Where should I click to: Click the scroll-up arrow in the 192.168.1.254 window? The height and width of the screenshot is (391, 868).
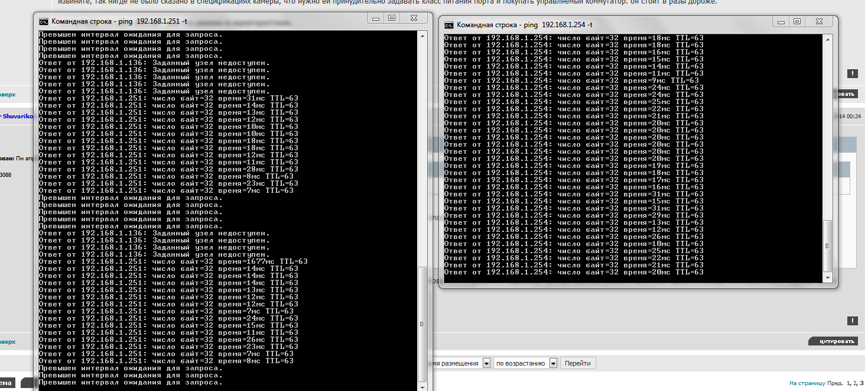pyautogui.click(x=828, y=39)
